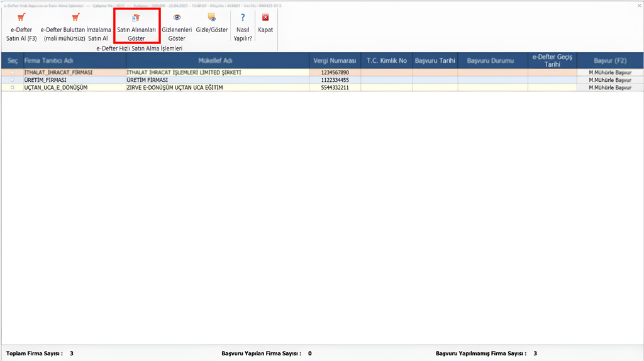Select the ÜRETİM_FİRMASI cell

75,80
